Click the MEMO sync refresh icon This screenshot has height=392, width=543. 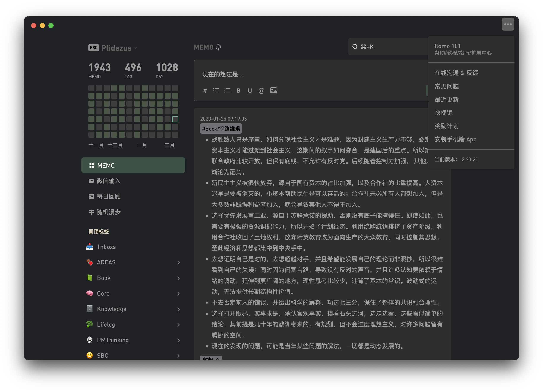coord(218,47)
